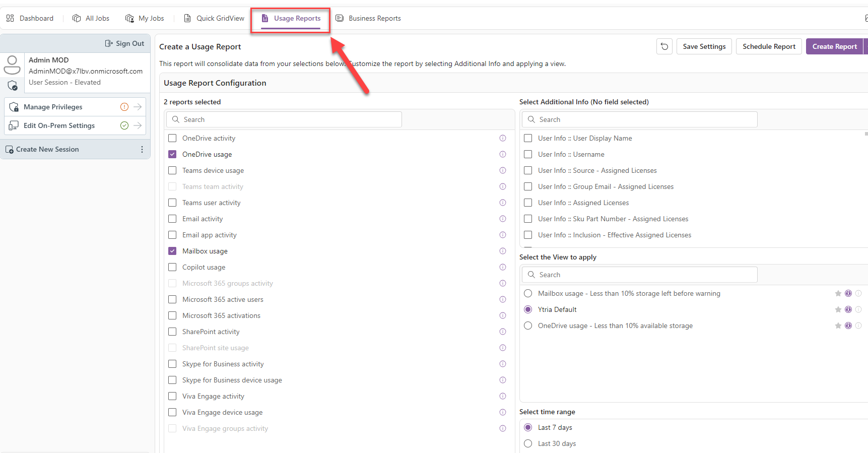Screen dimensions: 868x453
Task: Check User Info :: Username checkbox
Action: point(528,154)
